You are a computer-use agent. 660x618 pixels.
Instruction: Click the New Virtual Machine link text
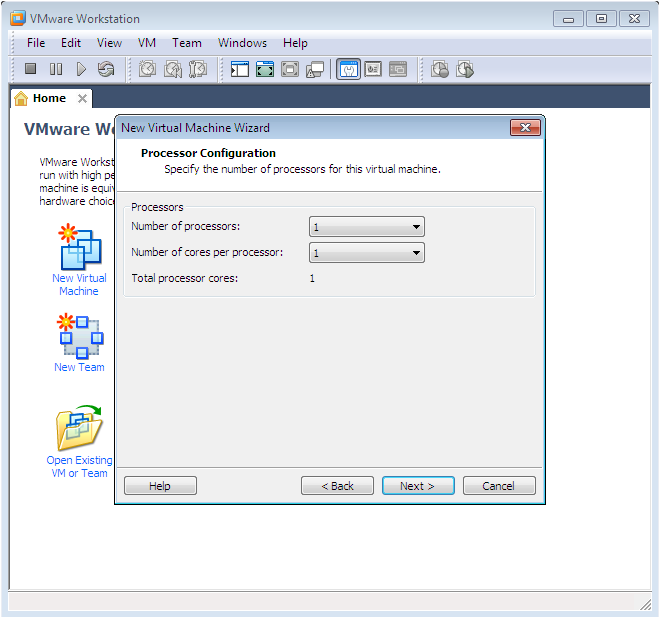click(79, 285)
